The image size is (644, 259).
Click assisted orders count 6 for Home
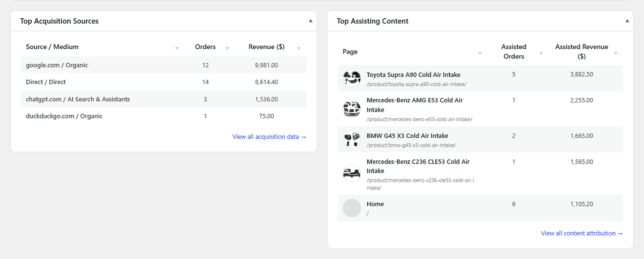514,204
